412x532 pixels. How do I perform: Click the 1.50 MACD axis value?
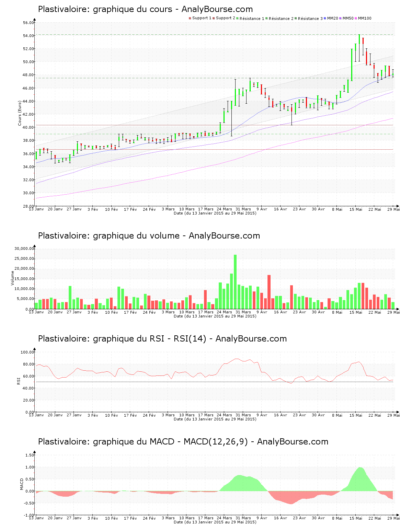(30, 455)
